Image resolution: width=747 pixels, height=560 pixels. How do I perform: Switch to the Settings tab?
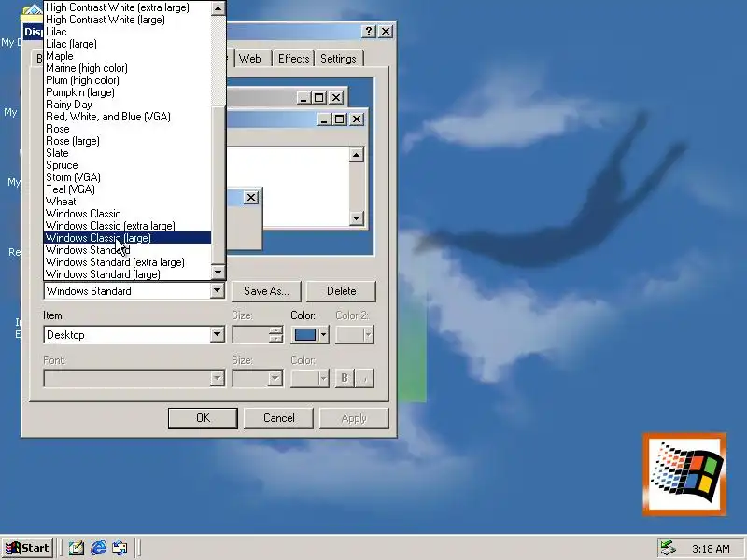(x=338, y=59)
